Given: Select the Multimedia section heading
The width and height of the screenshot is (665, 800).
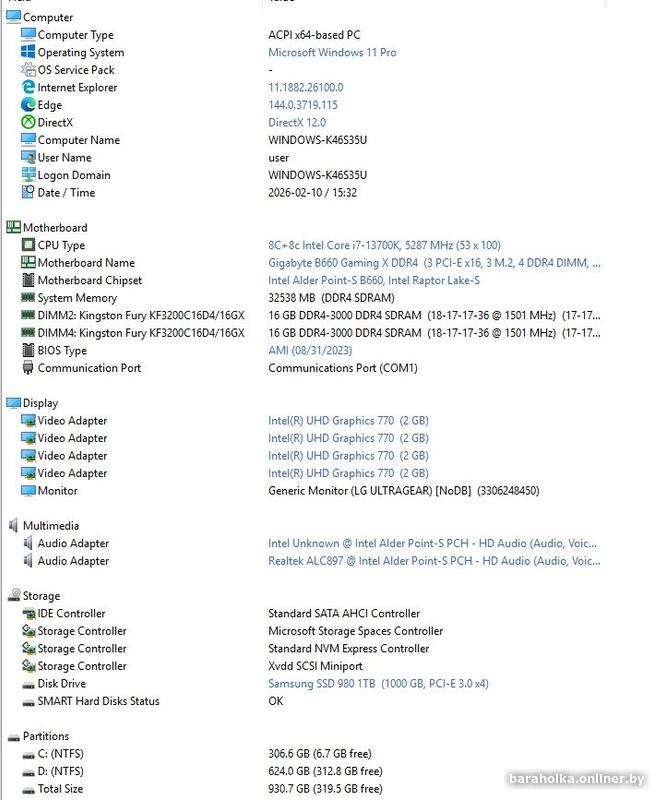Looking at the screenshot, I should 51,525.
